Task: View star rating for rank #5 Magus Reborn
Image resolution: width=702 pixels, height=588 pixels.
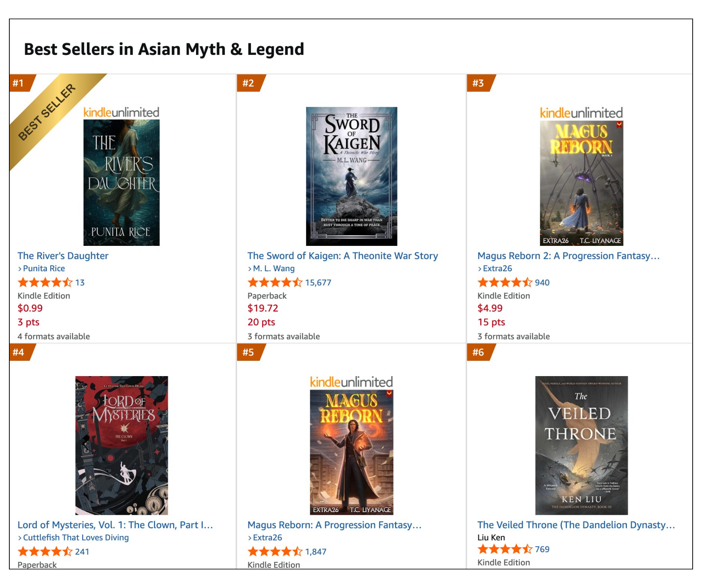Action: [275, 551]
